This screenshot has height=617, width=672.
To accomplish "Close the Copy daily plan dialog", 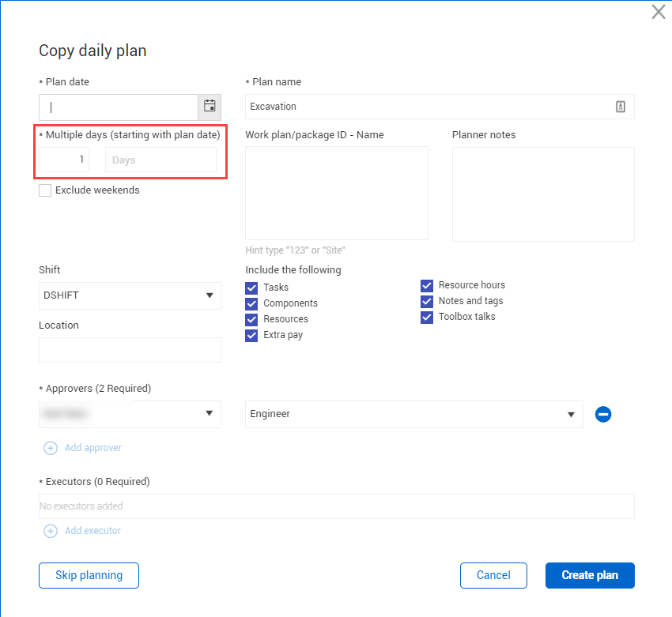I will pos(658,12).
